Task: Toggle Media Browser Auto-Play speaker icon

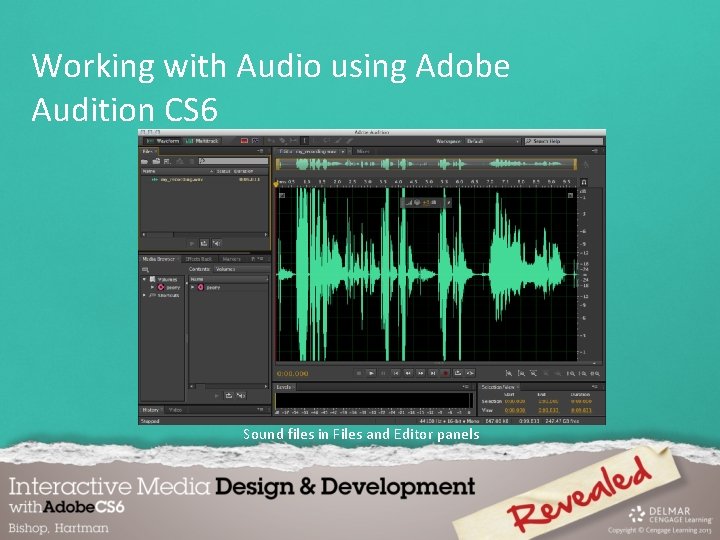Action: (241, 395)
